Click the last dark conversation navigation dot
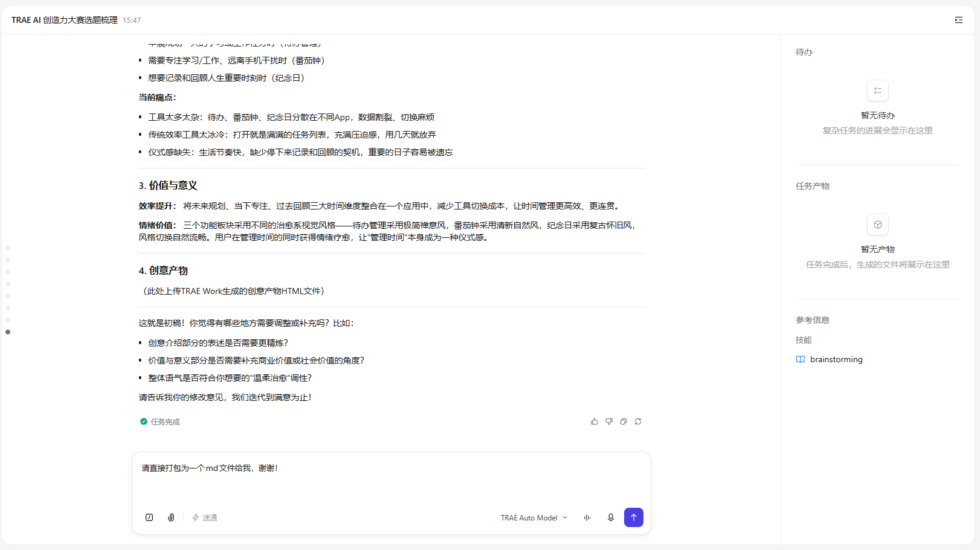Viewport: 980px width, 550px height. [x=8, y=332]
